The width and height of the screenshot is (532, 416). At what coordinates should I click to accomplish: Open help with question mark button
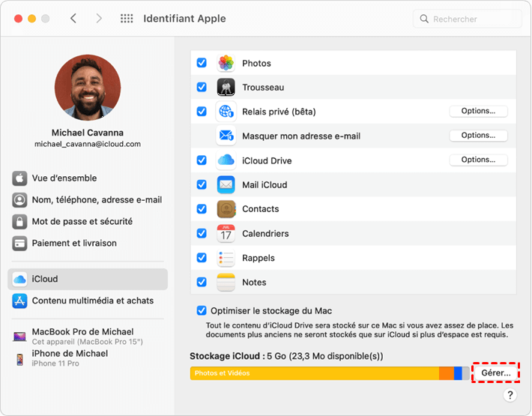[x=510, y=395]
